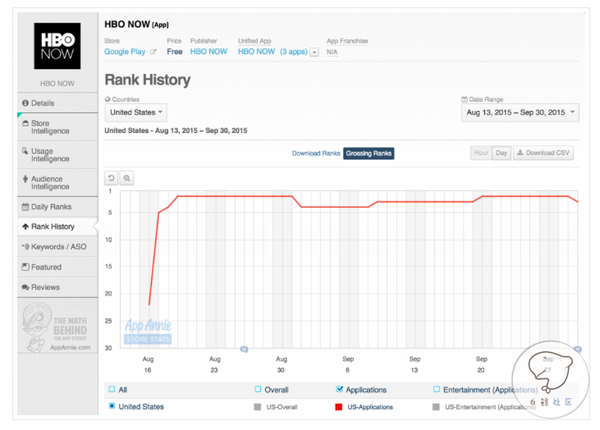Click the magnifier zoom icon above chart
The height and width of the screenshot is (430, 600).
click(127, 178)
